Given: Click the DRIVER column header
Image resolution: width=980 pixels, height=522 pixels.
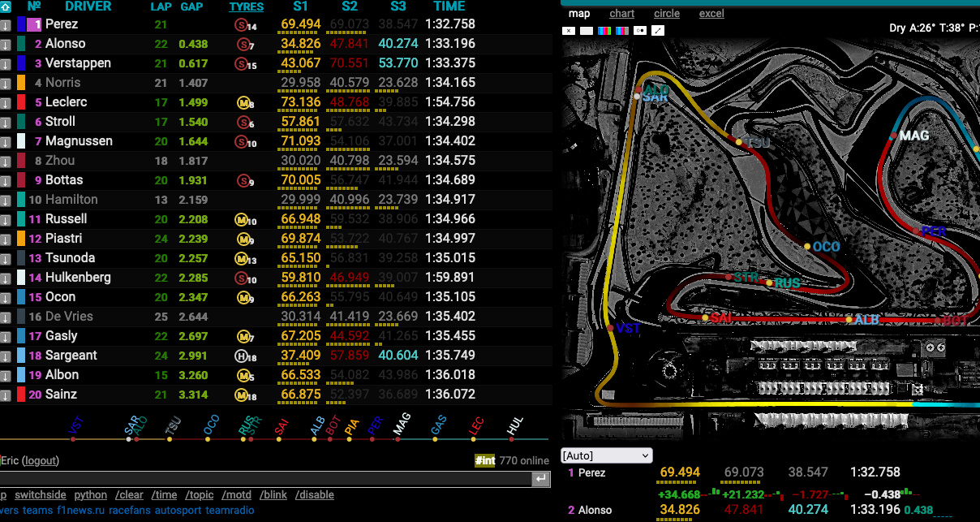Looking at the screenshot, I should tap(88, 6).
